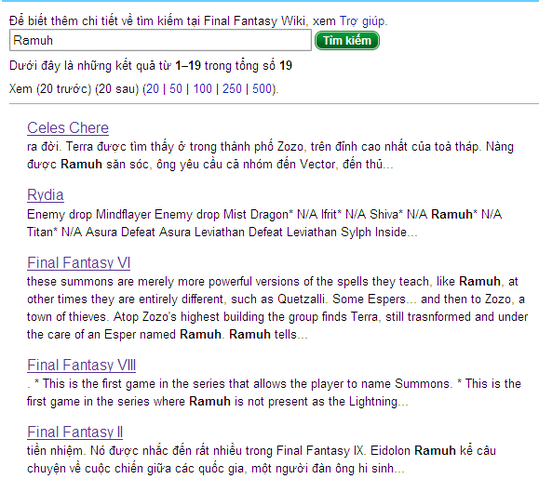The height and width of the screenshot is (479, 539).
Task: Show 250 results per page
Action: 232,89
